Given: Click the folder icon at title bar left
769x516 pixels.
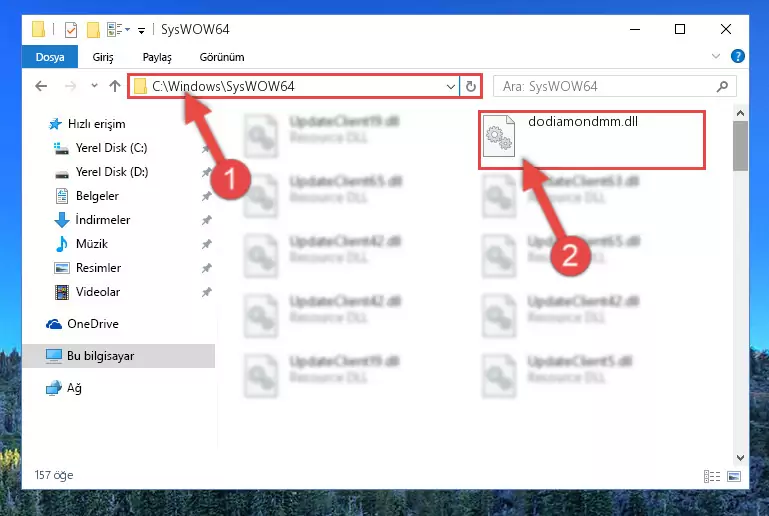Looking at the screenshot, I should 38,29.
